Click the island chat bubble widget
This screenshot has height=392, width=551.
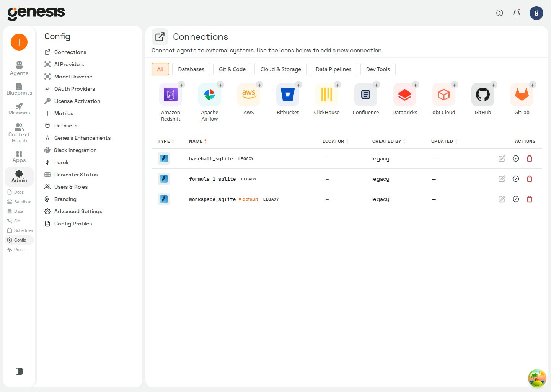pos(537,378)
